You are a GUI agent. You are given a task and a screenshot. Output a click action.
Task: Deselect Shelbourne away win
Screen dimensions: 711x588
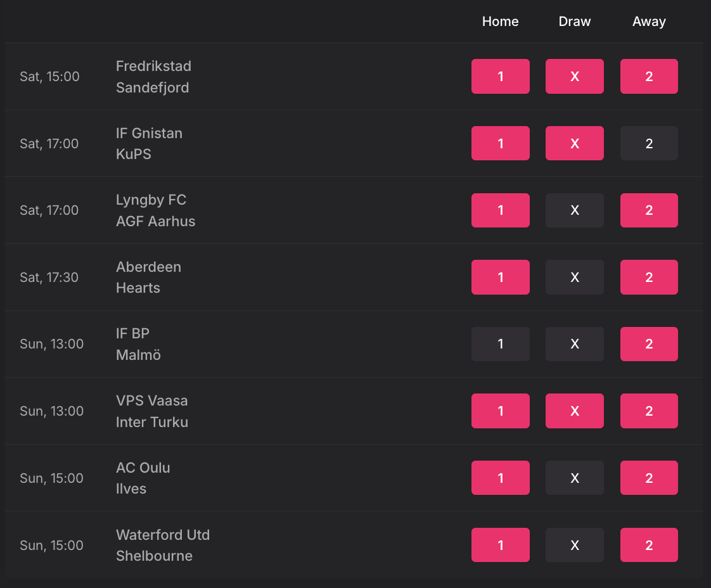(x=649, y=545)
